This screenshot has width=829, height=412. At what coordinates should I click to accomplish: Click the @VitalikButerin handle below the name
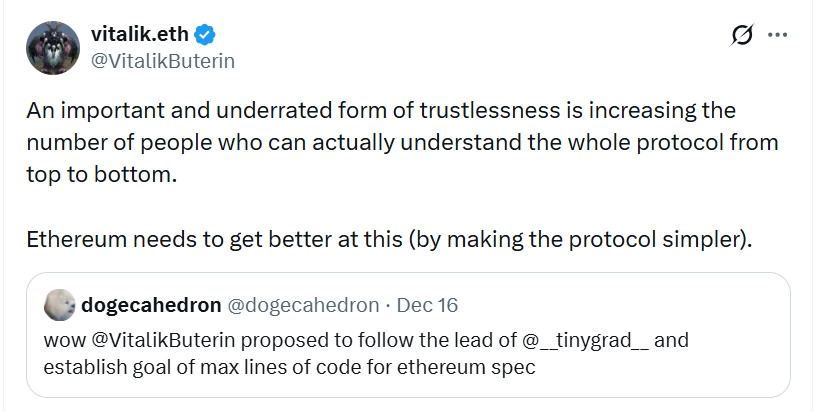(x=162, y=60)
